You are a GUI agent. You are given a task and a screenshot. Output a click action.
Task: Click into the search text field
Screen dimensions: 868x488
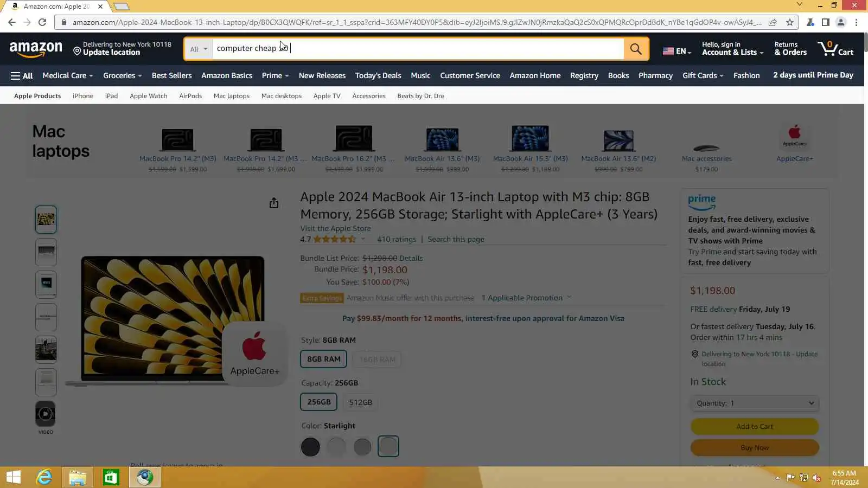(x=418, y=49)
